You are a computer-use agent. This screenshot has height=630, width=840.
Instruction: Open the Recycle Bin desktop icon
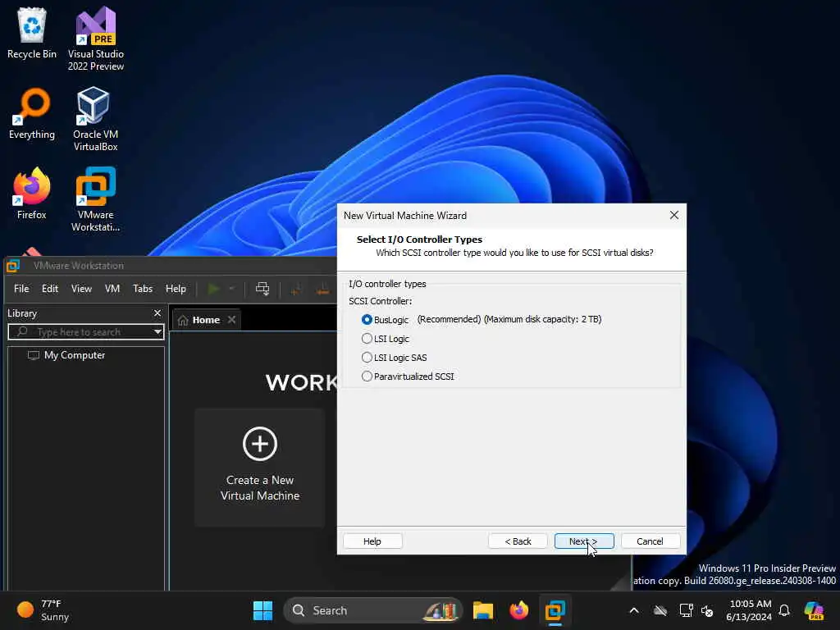32,33
